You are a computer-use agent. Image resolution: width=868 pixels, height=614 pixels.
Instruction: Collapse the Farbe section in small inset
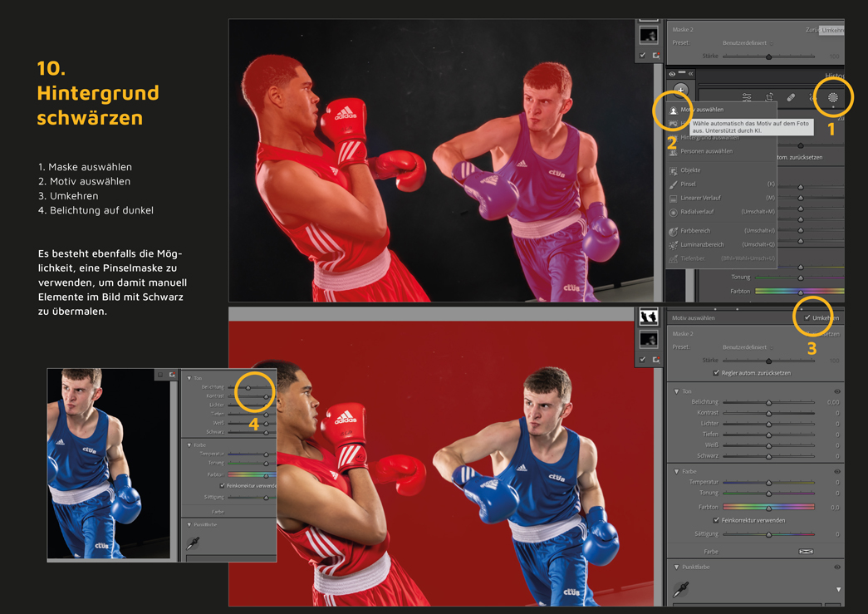[189, 445]
